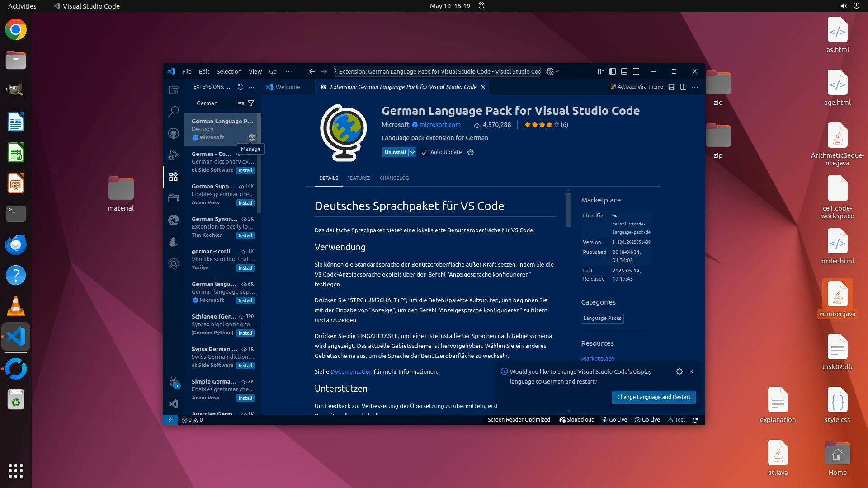Toggle the bottom panel layout button
Viewport: 868px width, 488px height.
click(x=624, y=71)
